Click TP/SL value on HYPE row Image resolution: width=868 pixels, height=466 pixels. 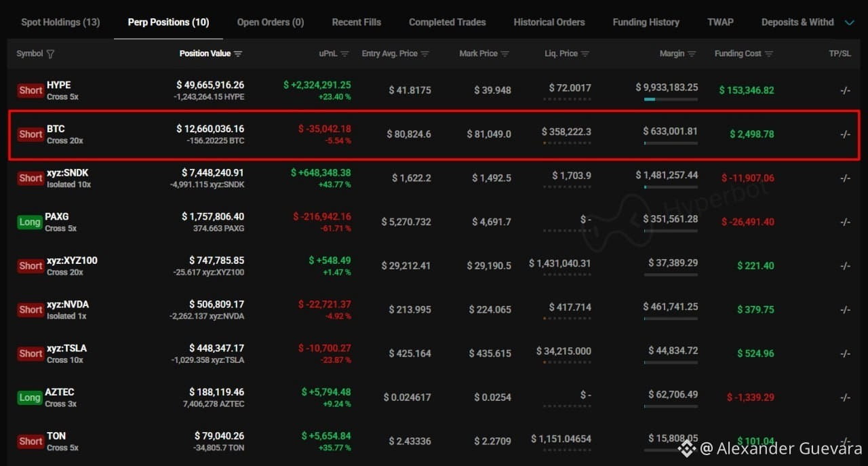[x=845, y=90]
